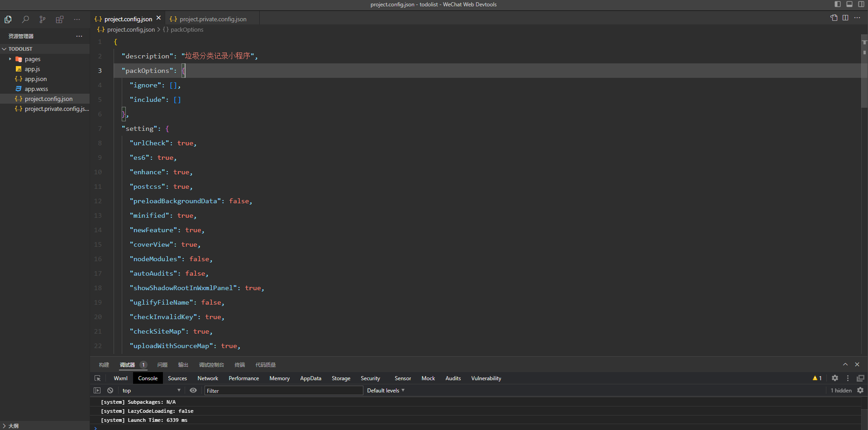This screenshot has height=430, width=868.
Task: Click packOptions in the breadcrumb
Action: pos(187,29)
